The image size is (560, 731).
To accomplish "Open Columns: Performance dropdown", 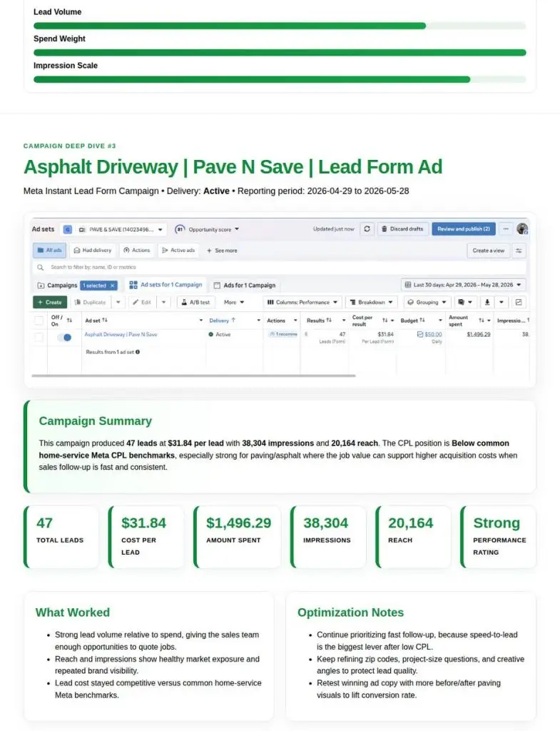I will [x=302, y=302].
